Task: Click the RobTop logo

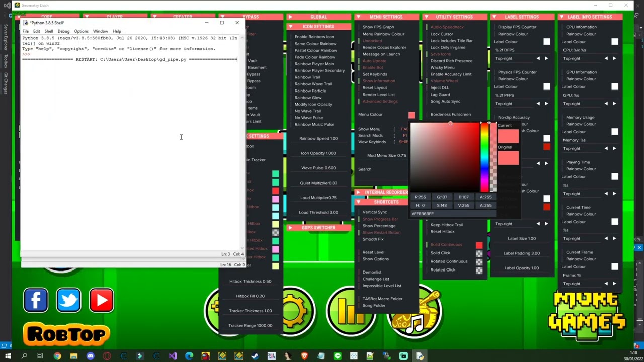Action: (66, 334)
